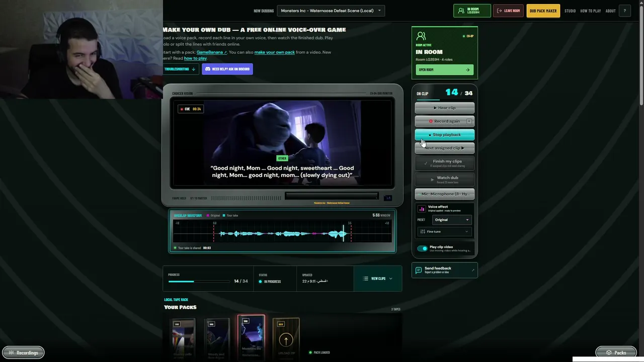The height and width of the screenshot is (362, 644).
Task: Open the voice effect Preset dropdown
Action: click(452, 220)
